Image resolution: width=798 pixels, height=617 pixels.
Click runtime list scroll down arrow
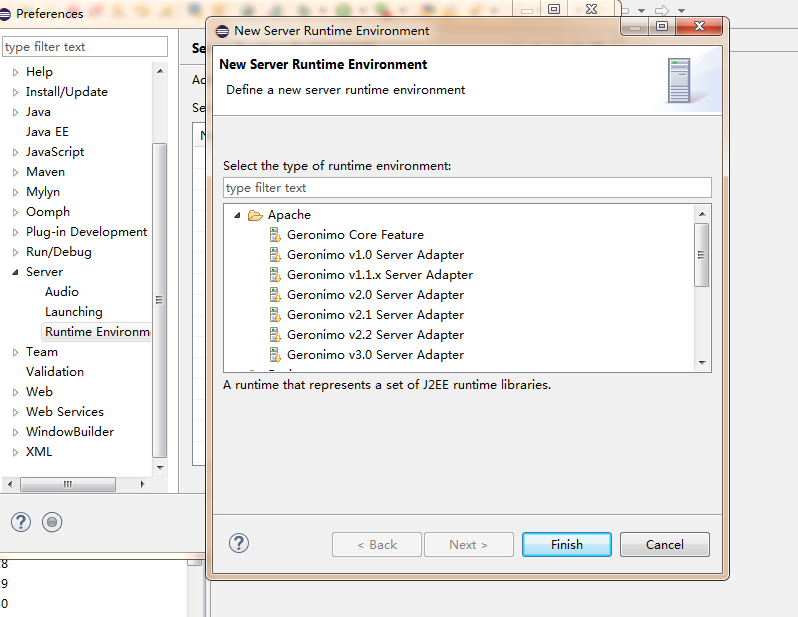coord(702,363)
